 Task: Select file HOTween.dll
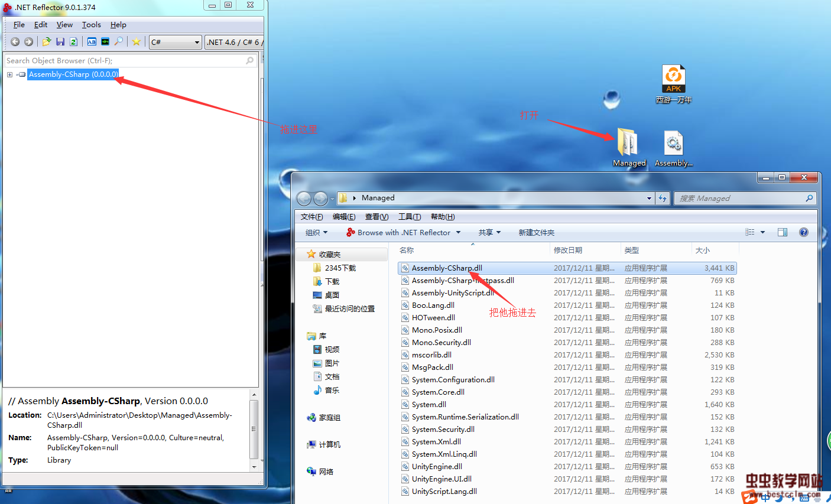click(x=433, y=317)
